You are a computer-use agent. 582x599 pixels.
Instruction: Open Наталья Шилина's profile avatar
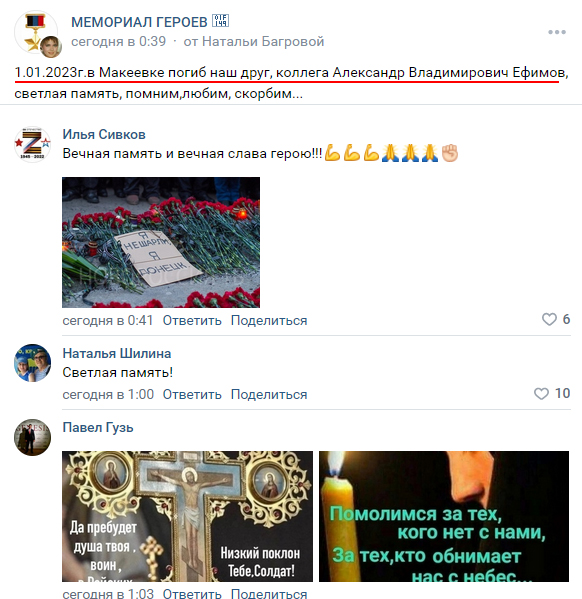[32, 363]
